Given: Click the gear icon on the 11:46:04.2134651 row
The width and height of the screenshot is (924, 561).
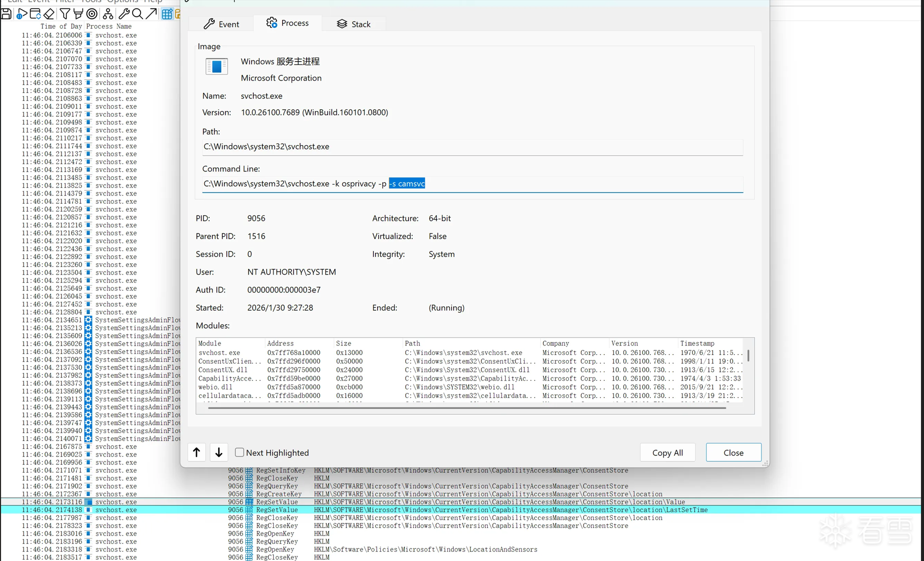Looking at the screenshot, I should tap(89, 320).
